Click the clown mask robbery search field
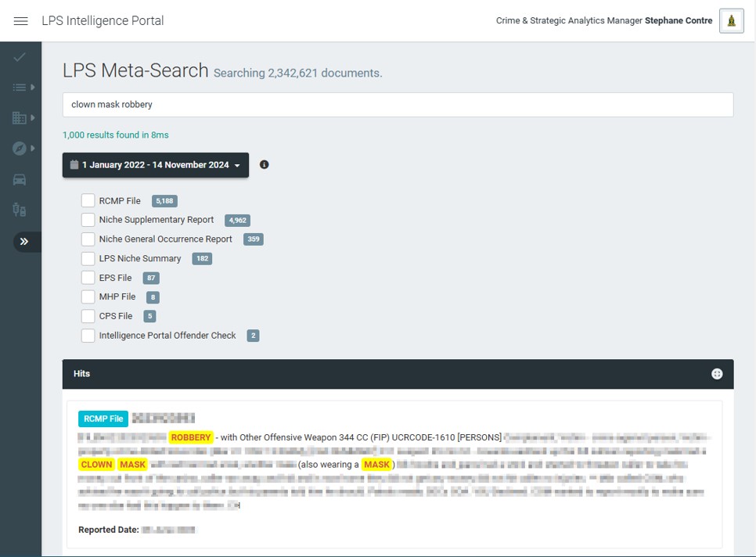Viewport: 756px width, 557px height. 398,105
